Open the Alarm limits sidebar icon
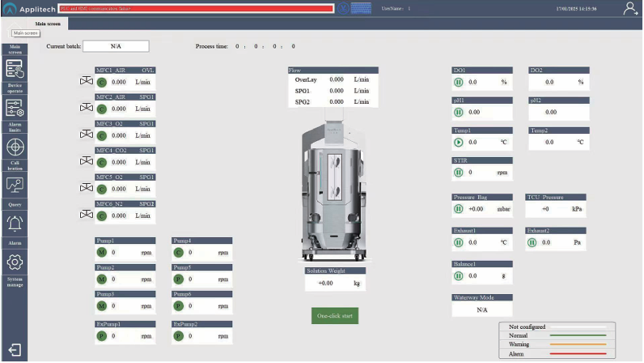This screenshot has width=644, height=363. pos(15,108)
